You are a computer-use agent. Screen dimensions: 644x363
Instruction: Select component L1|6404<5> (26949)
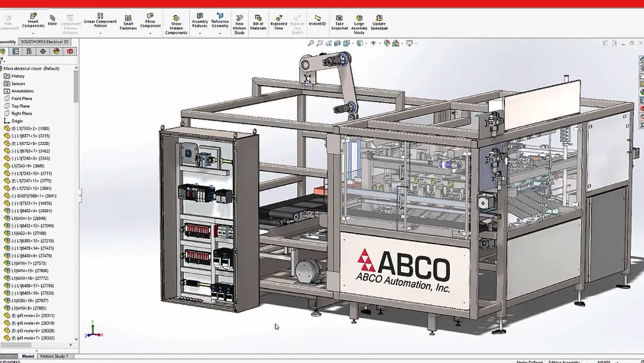click(x=26, y=219)
